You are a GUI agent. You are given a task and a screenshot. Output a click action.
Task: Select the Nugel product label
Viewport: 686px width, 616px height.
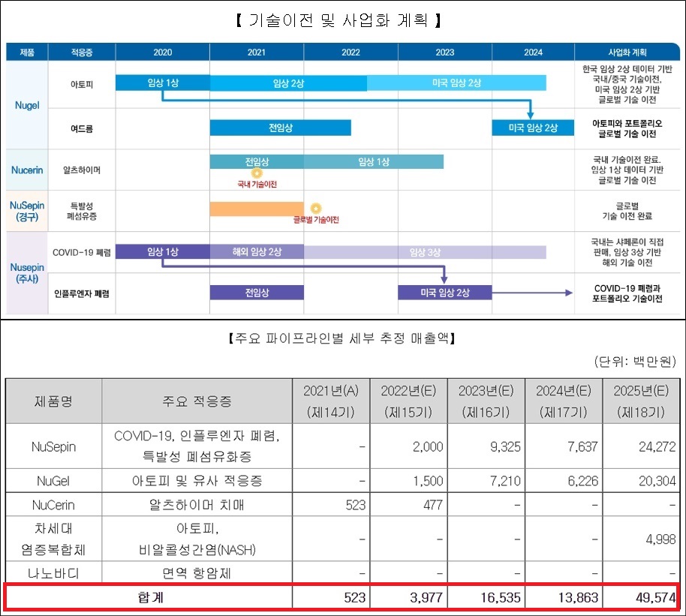(x=27, y=105)
